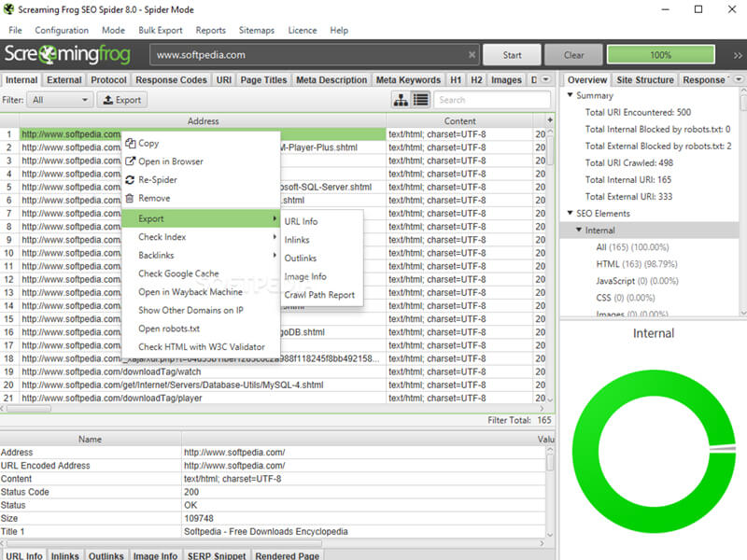Switch to the External tab
The image size is (747, 560).
point(64,80)
